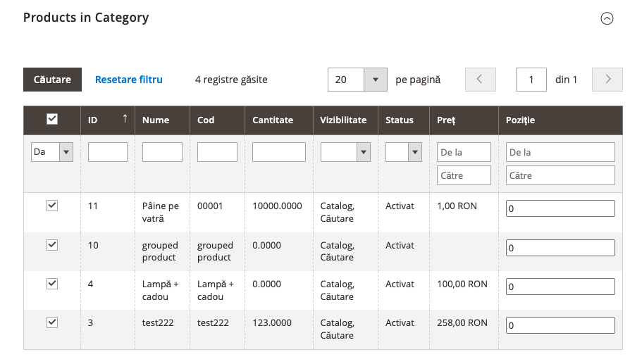Sort by Poziție column header

[560, 120]
